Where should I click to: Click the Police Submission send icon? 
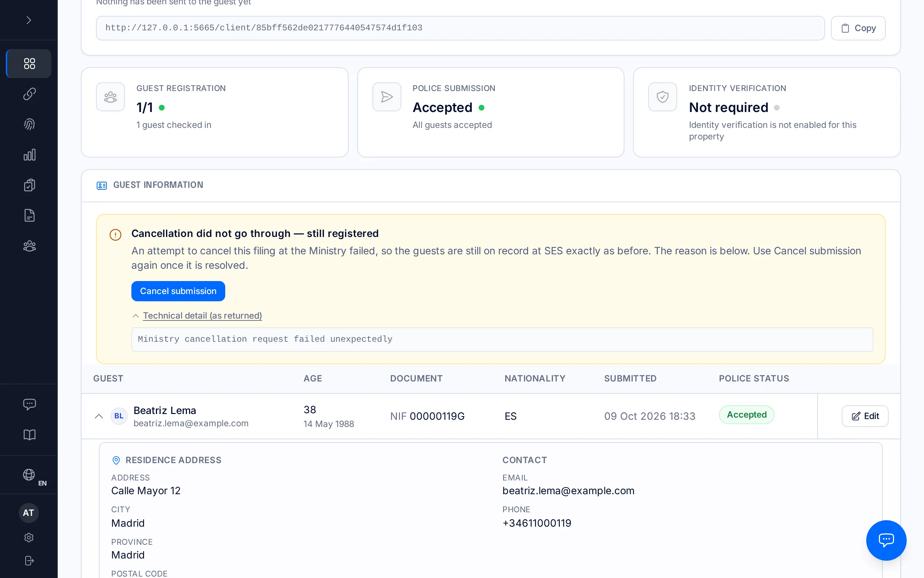387,97
